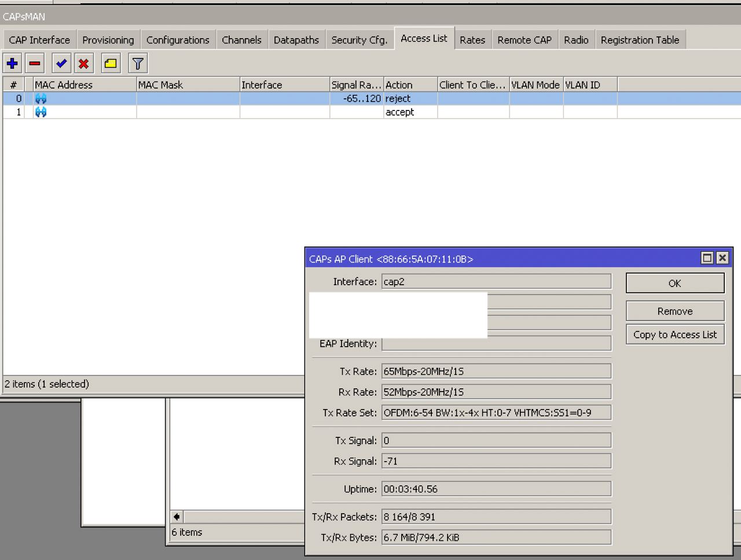The height and width of the screenshot is (560, 741).
Task: Click the Tx Signal field
Action: [x=496, y=441]
